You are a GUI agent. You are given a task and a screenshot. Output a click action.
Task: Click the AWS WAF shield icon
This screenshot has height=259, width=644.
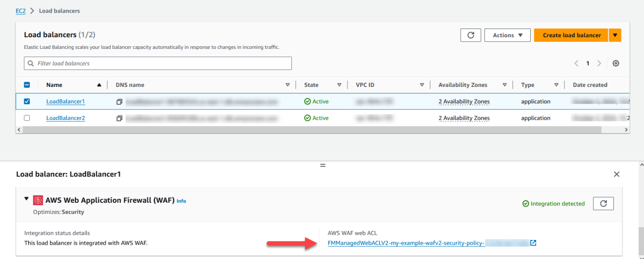[38, 200]
